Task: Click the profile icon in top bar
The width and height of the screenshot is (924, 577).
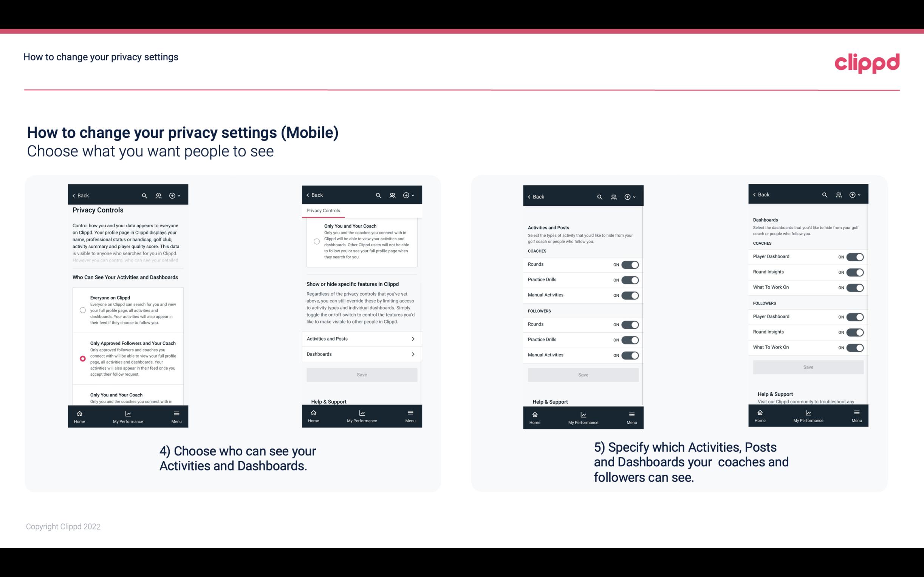Action: click(x=158, y=196)
